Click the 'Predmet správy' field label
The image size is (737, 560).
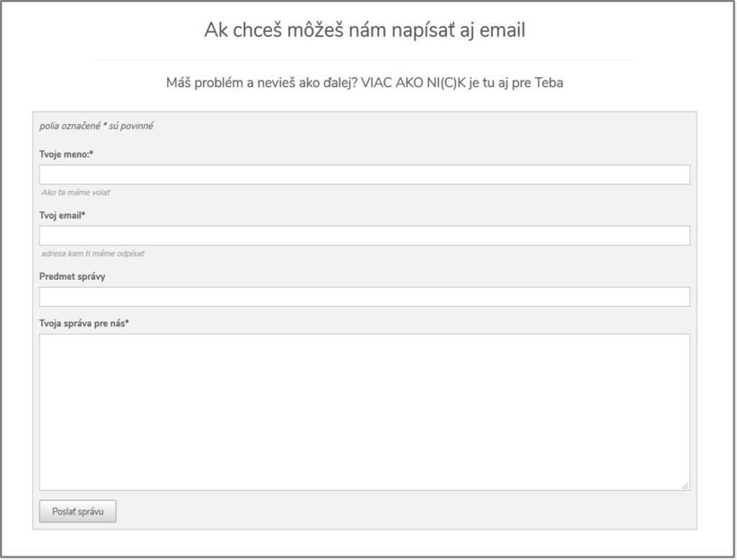tap(73, 276)
